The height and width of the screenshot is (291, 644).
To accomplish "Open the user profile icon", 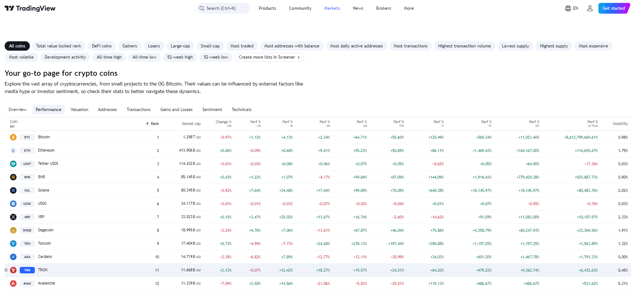I will 590,8.
